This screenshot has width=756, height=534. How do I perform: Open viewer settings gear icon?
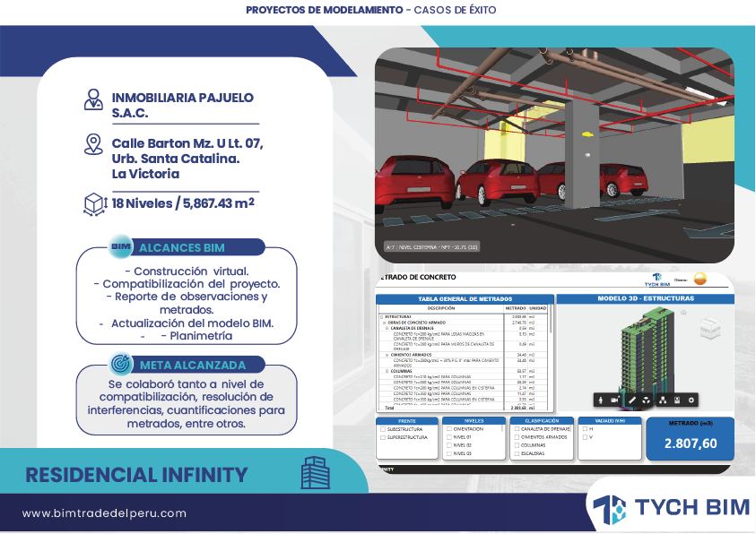click(x=691, y=400)
